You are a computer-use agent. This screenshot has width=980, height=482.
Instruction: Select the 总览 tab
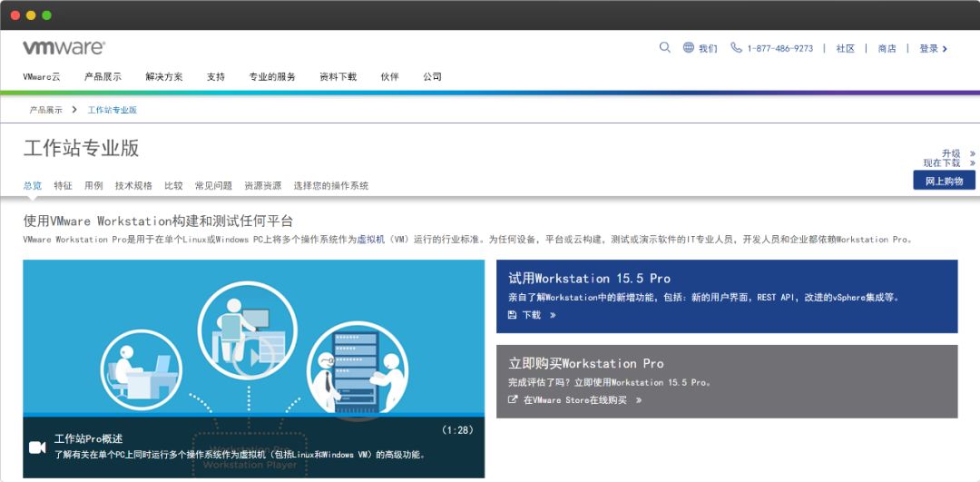click(33, 186)
